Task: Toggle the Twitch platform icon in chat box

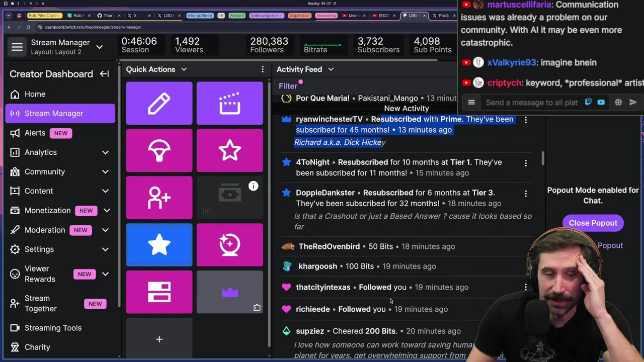Action: pyautogui.click(x=588, y=103)
